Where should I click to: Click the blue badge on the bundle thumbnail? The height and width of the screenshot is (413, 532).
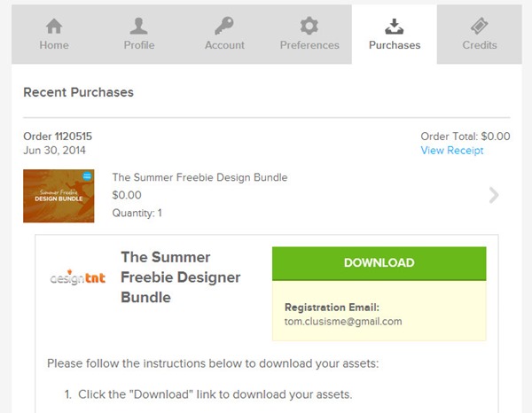click(87, 176)
